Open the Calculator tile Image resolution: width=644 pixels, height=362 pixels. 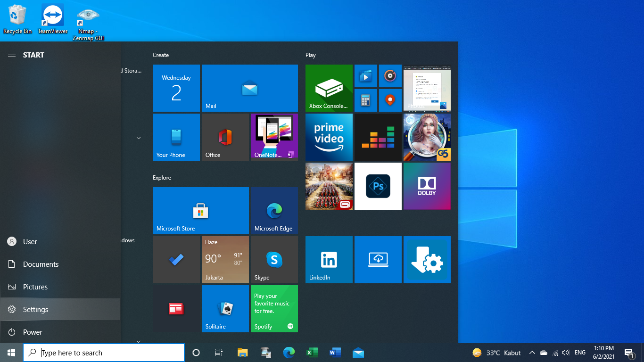[x=366, y=100]
